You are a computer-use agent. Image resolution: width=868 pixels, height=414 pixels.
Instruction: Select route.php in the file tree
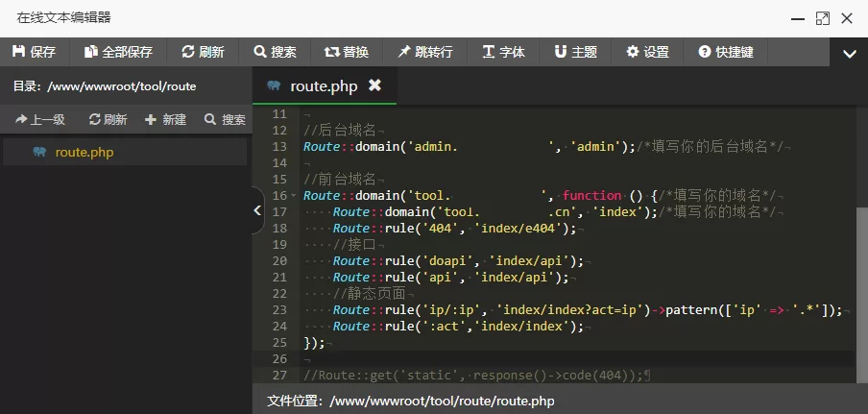(x=84, y=152)
